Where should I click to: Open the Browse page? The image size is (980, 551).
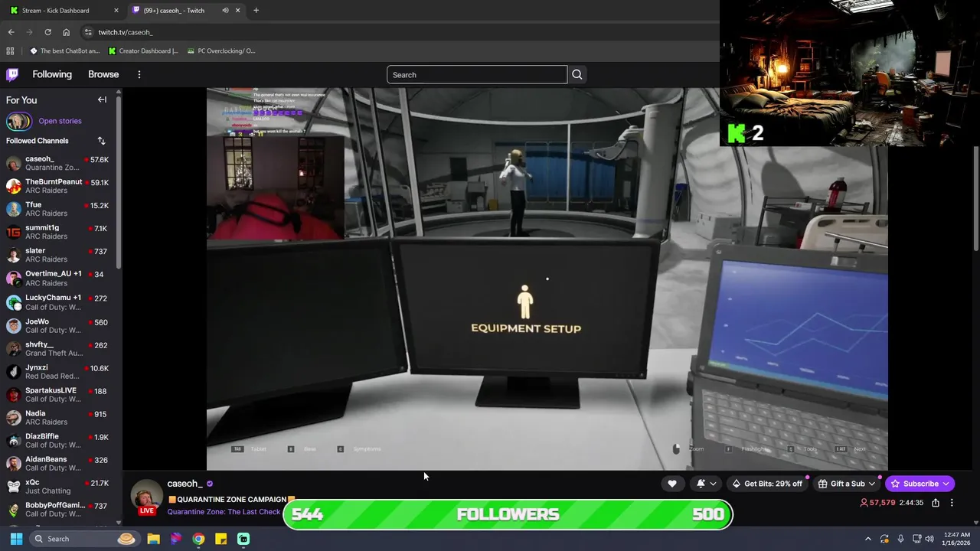coord(103,74)
